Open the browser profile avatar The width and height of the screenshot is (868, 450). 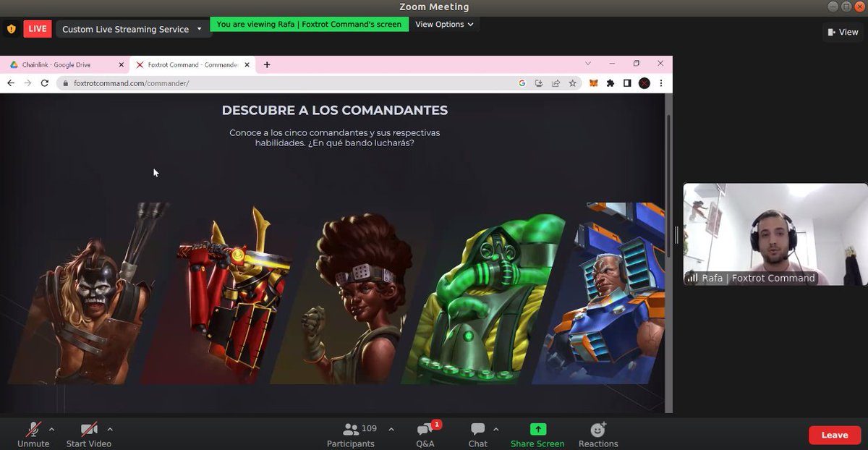coord(644,83)
